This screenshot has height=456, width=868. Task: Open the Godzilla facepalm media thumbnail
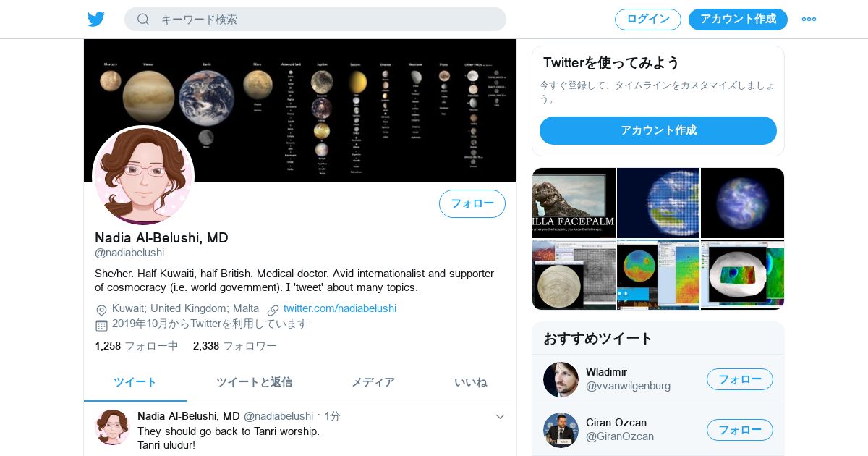[574, 203]
